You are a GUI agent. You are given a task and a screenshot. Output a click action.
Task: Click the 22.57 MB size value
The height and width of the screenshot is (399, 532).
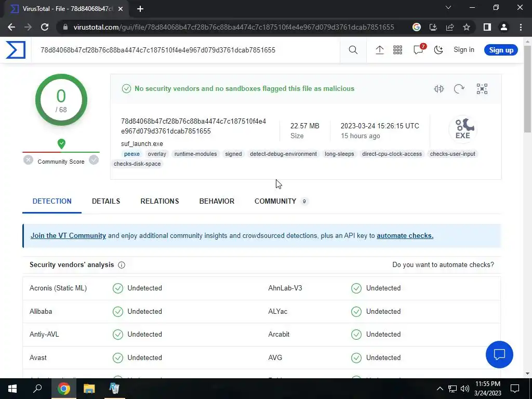(x=304, y=126)
